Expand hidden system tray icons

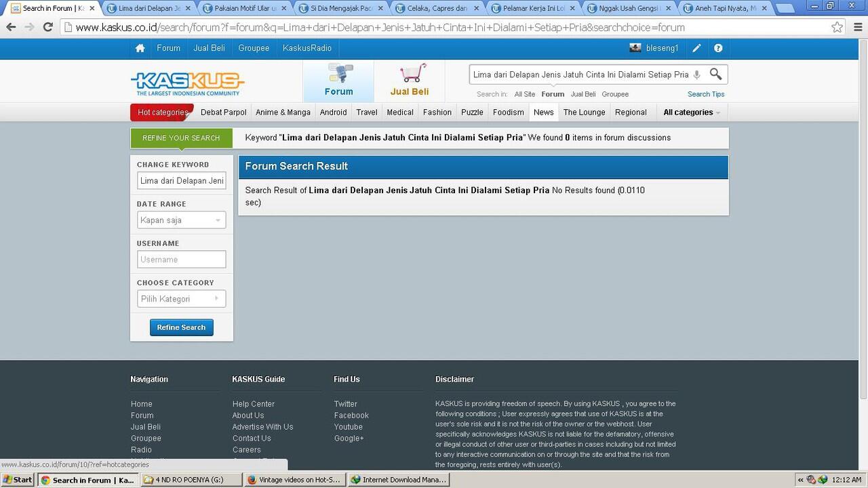(x=800, y=479)
